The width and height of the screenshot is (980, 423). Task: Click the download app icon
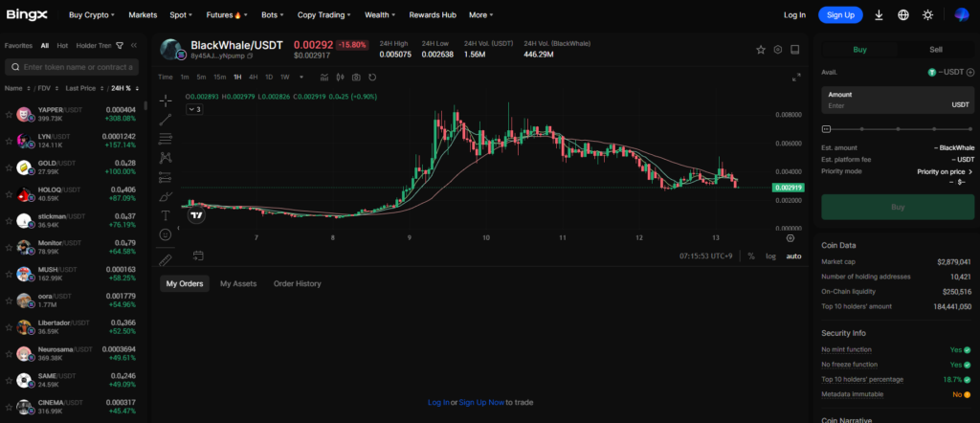tap(879, 15)
